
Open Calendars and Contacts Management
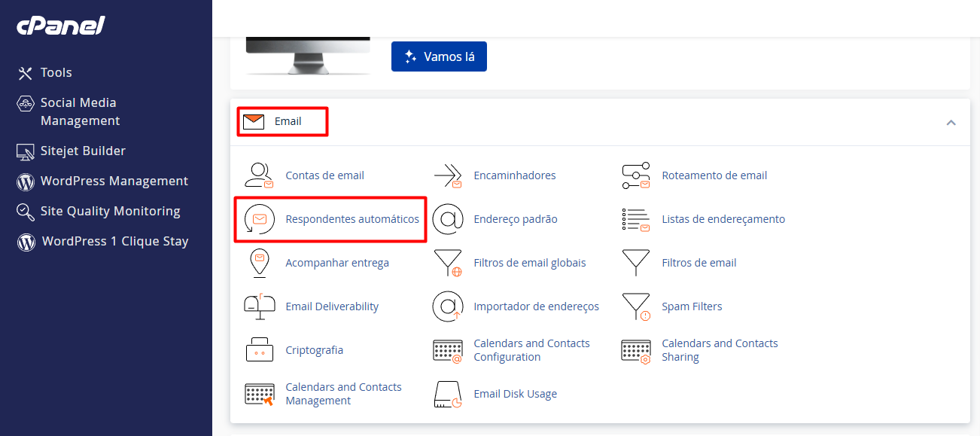click(343, 393)
